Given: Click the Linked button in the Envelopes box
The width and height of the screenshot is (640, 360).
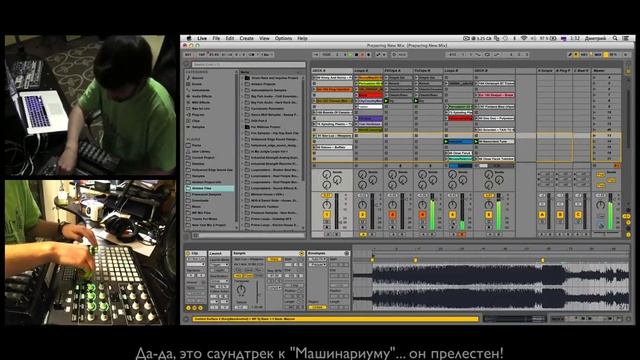Looking at the screenshot, I should coord(317,307).
